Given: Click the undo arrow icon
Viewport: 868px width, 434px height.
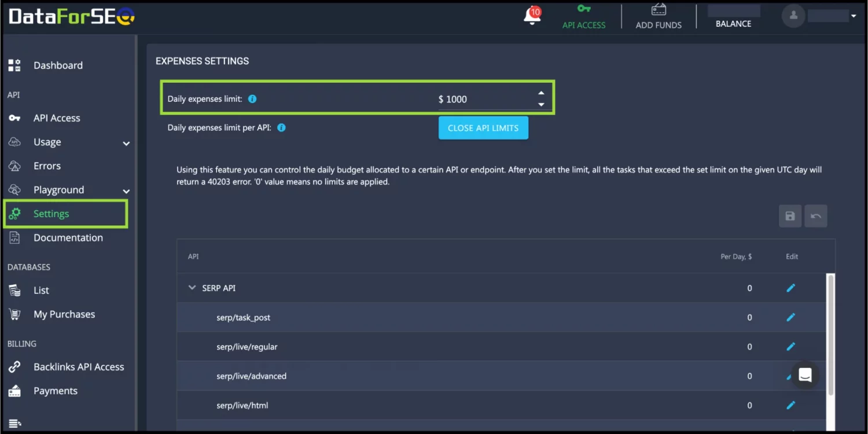Looking at the screenshot, I should [x=816, y=216].
